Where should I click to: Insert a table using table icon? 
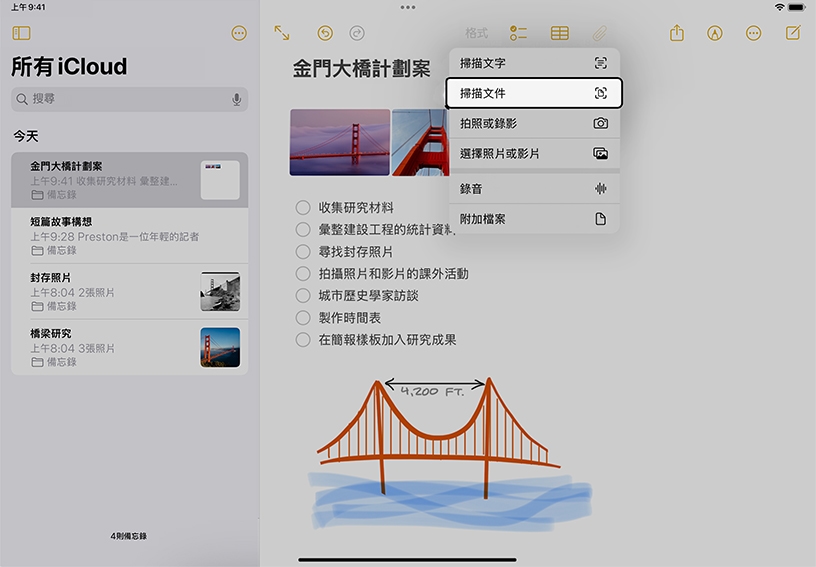(560, 33)
